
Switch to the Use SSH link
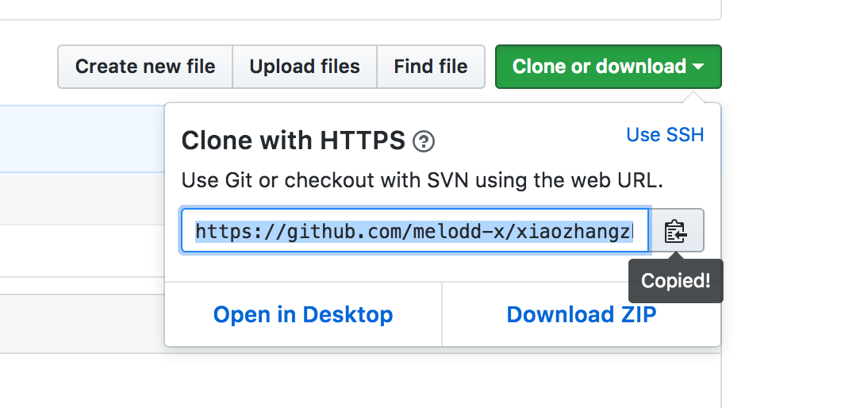pos(665,135)
